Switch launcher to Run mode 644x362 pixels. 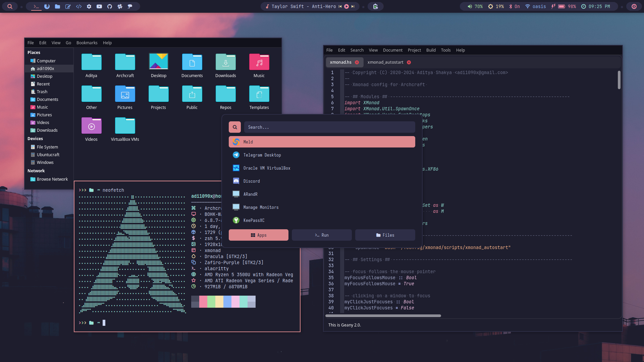[322, 235]
